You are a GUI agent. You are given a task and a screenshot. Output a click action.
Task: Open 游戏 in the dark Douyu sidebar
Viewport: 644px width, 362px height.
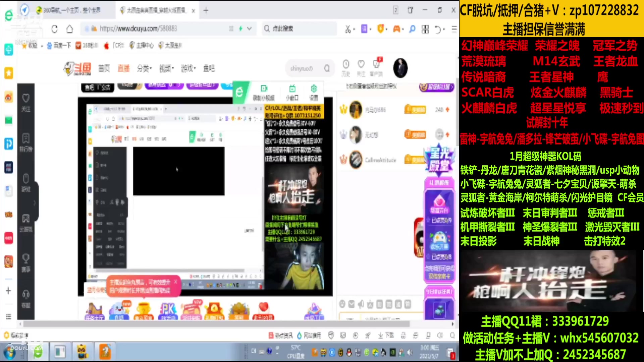coord(26,183)
